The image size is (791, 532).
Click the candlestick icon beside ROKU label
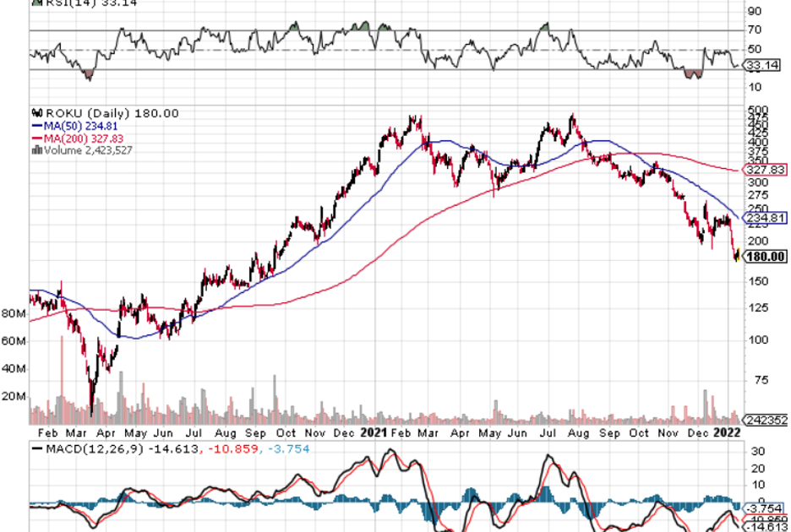click(35, 113)
